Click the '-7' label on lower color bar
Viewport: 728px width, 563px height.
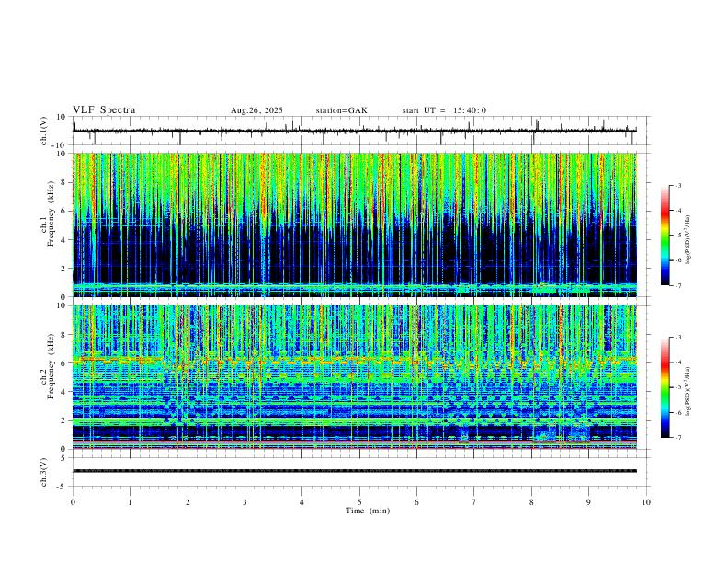[677, 437]
